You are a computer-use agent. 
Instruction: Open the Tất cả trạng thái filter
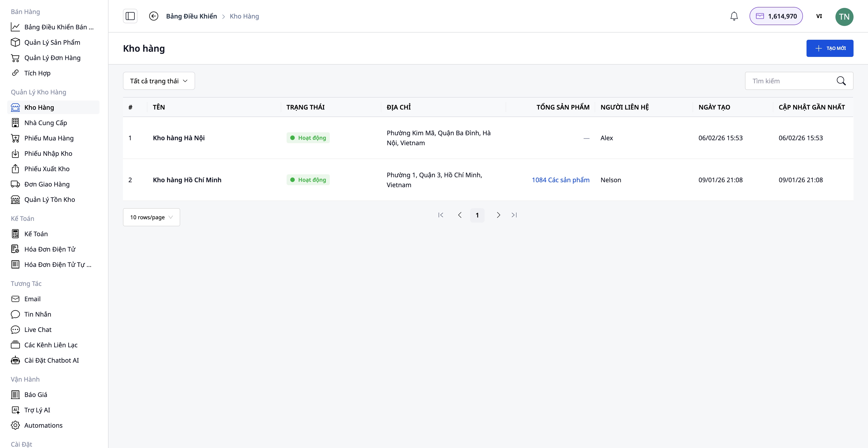(159, 81)
